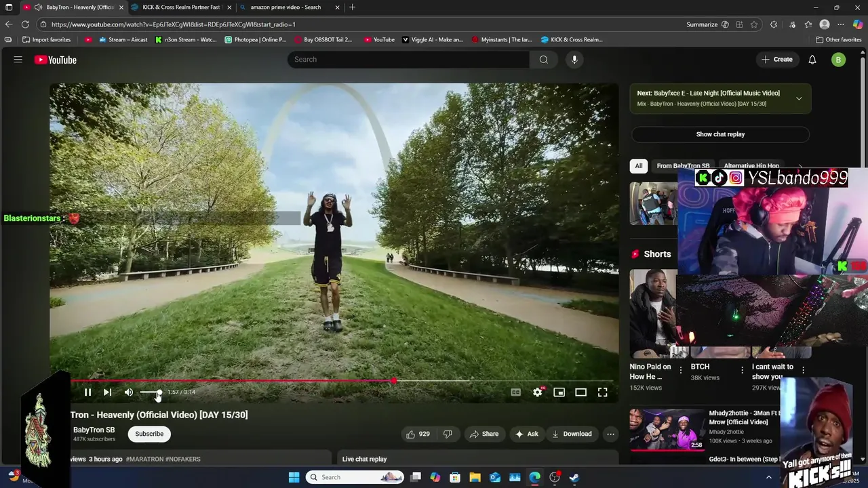Open the Create menu button
Viewport: 868px width, 488px height.
click(777, 60)
